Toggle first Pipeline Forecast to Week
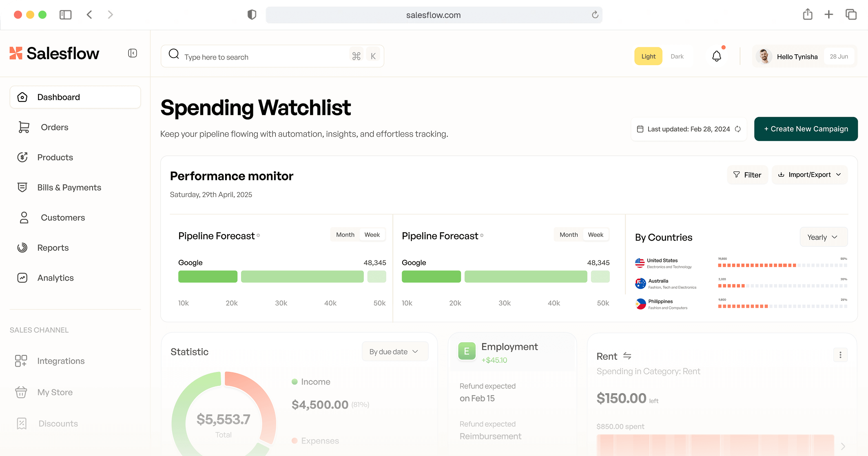The height and width of the screenshot is (456, 868). [372, 235]
